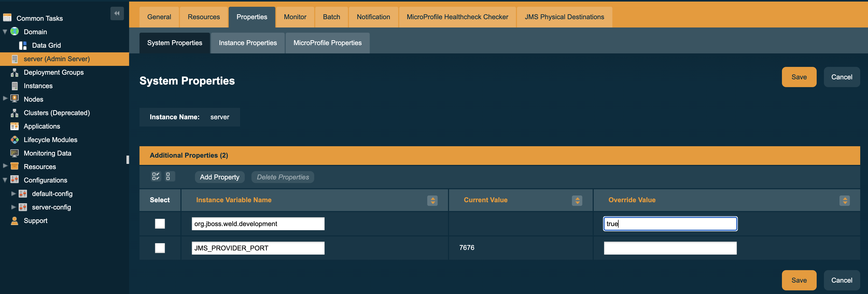
Task: Check the org.jboss.weld.development row checkbox
Action: pos(160,224)
